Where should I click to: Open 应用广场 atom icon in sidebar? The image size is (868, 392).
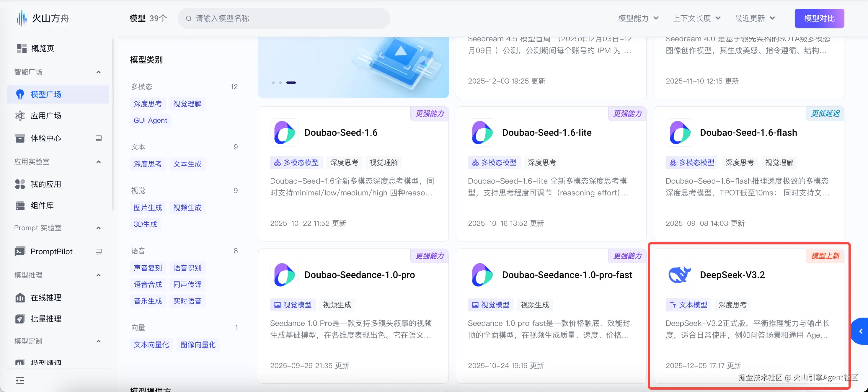[x=20, y=116]
